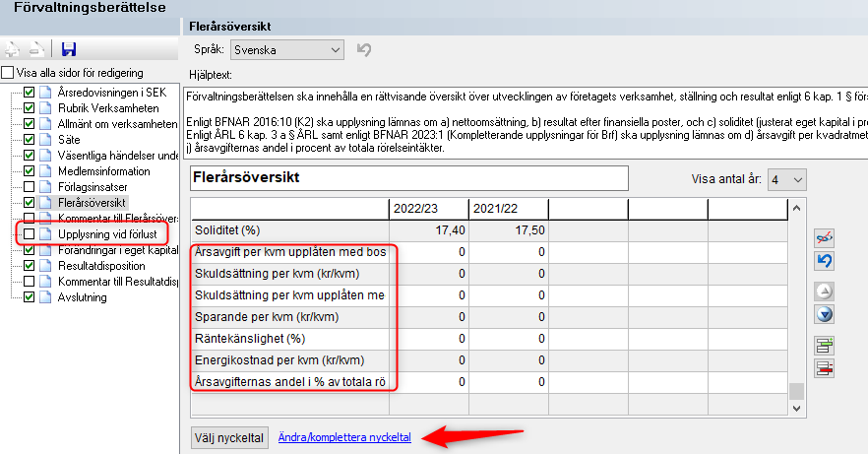Select Förändringar i eget kapital tree item
The width and height of the screenshot is (868, 454).
(x=118, y=250)
